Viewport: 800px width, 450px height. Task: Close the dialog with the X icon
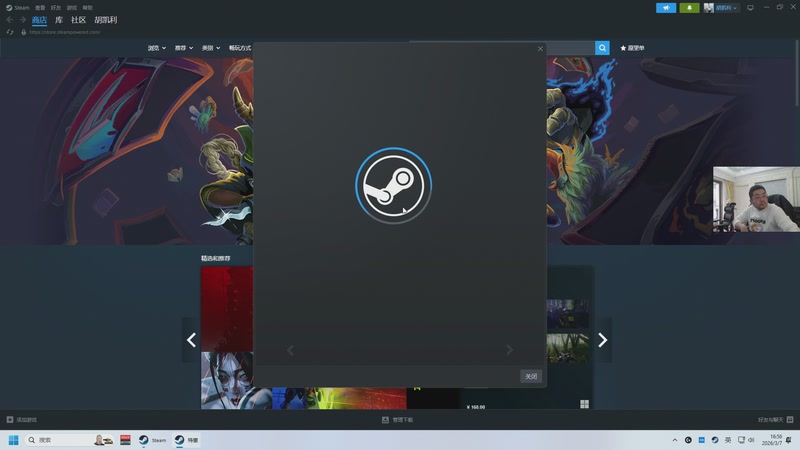point(540,49)
